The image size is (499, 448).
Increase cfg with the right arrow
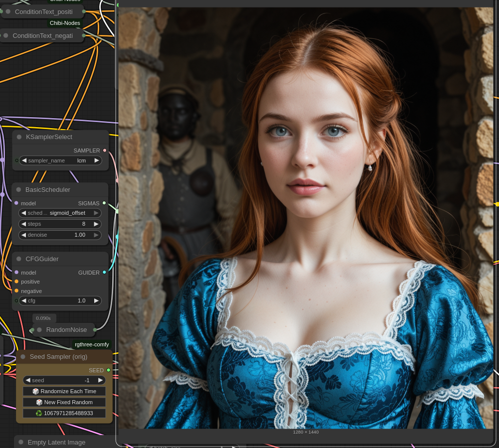96,300
